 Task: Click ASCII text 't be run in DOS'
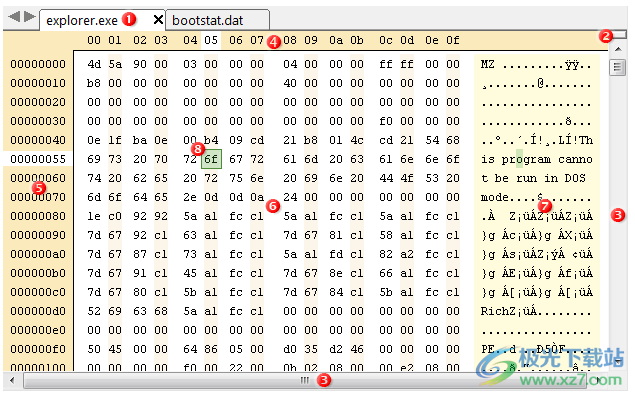[533, 179]
